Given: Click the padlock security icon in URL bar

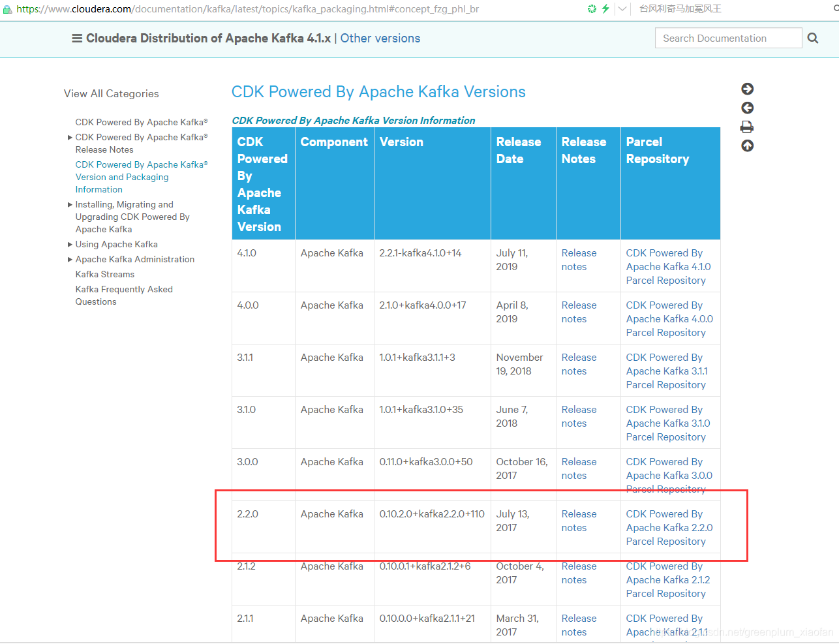Looking at the screenshot, I should click(x=7, y=9).
